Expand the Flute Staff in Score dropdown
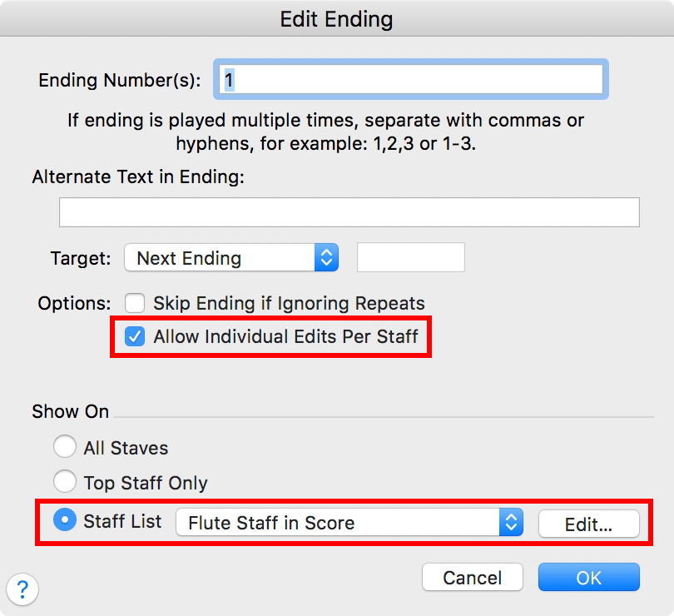This screenshot has height=616, width=674. [349, 523]
